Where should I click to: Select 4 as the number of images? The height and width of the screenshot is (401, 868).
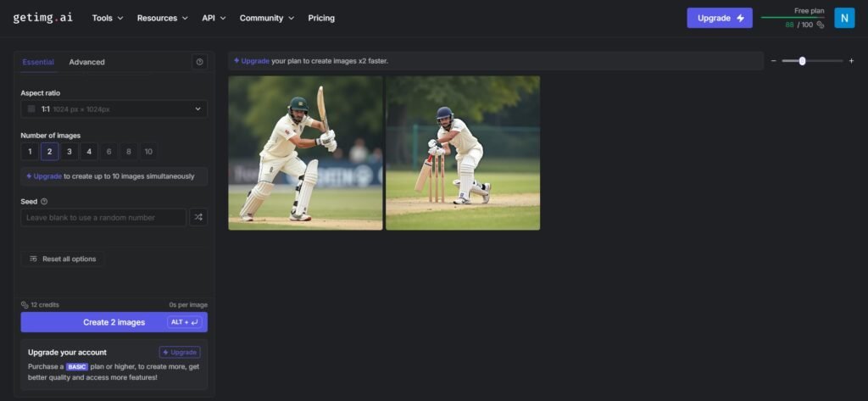tap(89, 152)
